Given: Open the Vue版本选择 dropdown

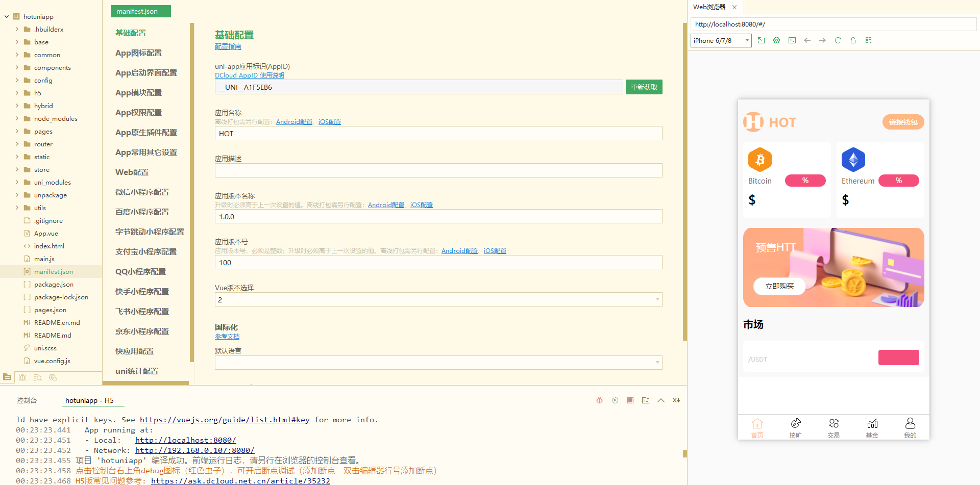Looking at the screenshot, I should click(657, 299).
